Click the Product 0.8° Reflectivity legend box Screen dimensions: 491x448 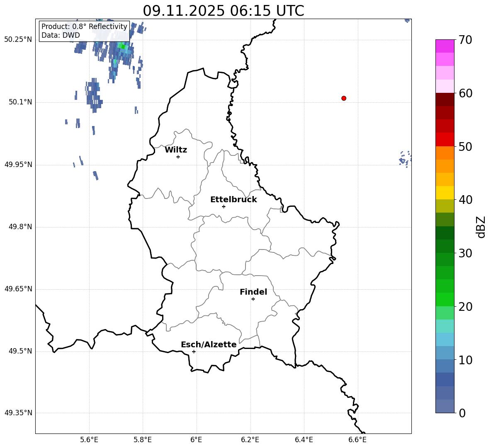click(84, 31)
